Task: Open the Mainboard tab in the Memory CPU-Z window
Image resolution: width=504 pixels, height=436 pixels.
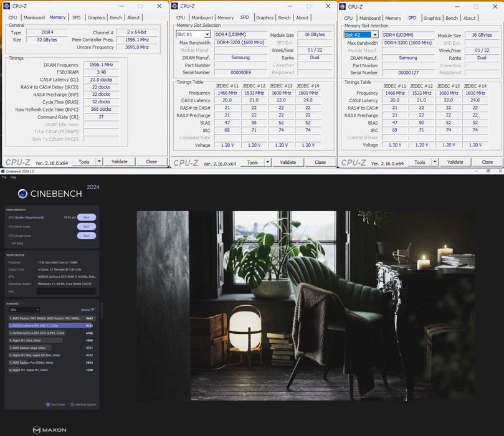Action: point(34,17)
